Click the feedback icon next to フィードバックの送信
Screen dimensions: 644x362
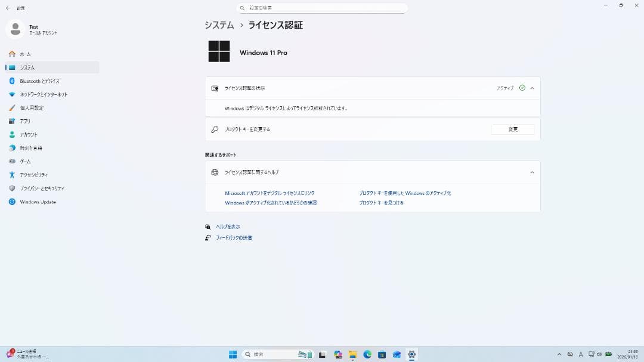click(208, 237)
